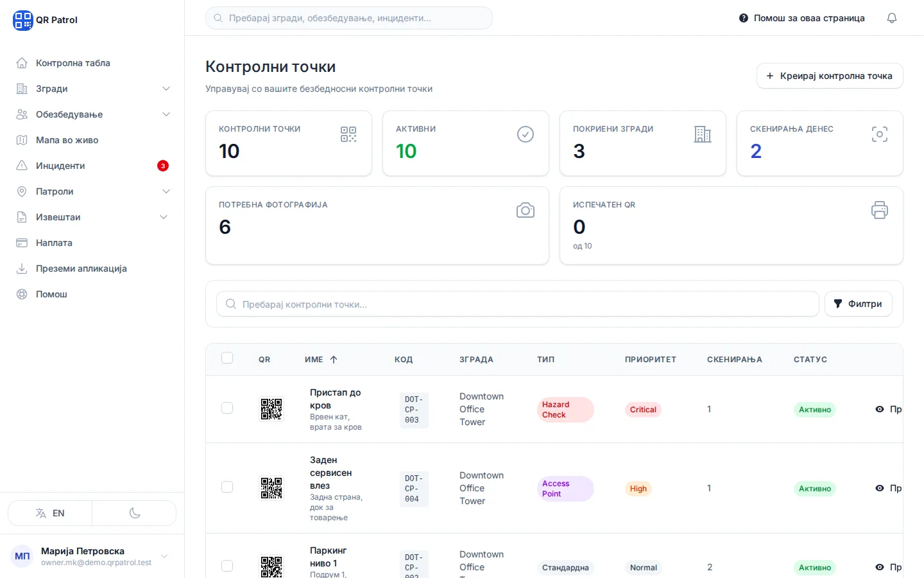Image resolution: width=924 pixels, height=578 pixels.
Task: Sort by ПРИОРИТЕТ column header
Action: (651, 360)
